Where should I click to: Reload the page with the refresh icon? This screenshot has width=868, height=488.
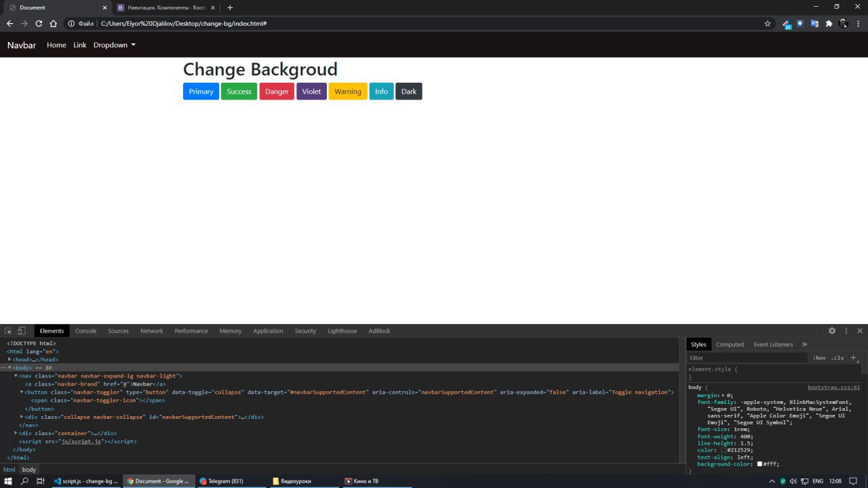coord(39,23)
